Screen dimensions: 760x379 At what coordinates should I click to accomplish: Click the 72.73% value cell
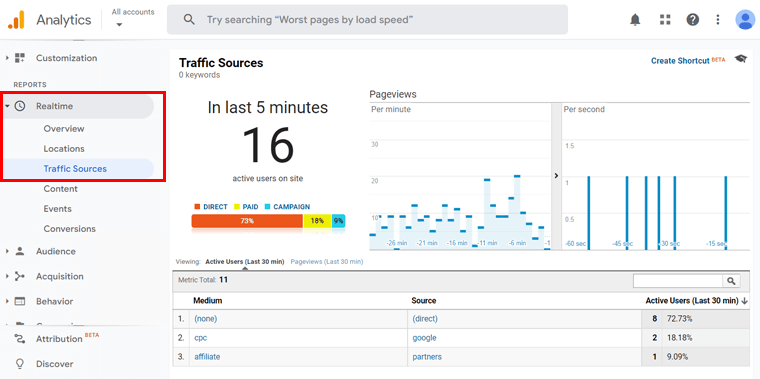[x=680, y=319]
